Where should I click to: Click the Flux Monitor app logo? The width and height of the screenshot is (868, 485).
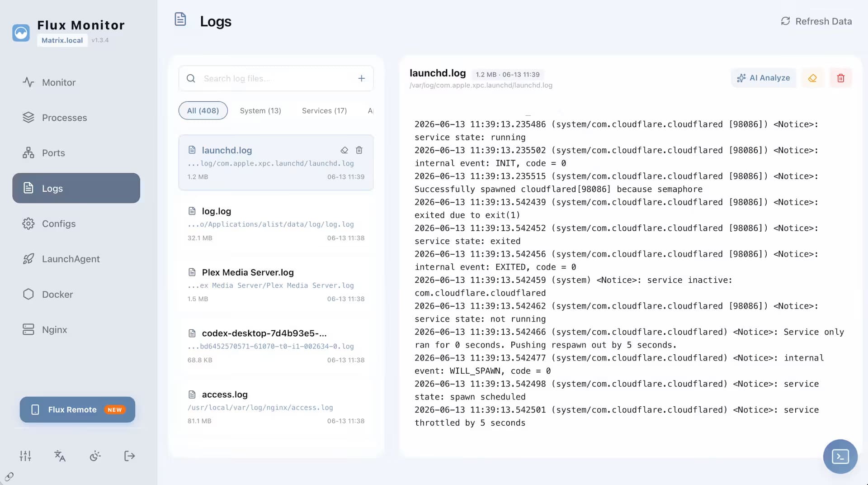pos(21,33)
